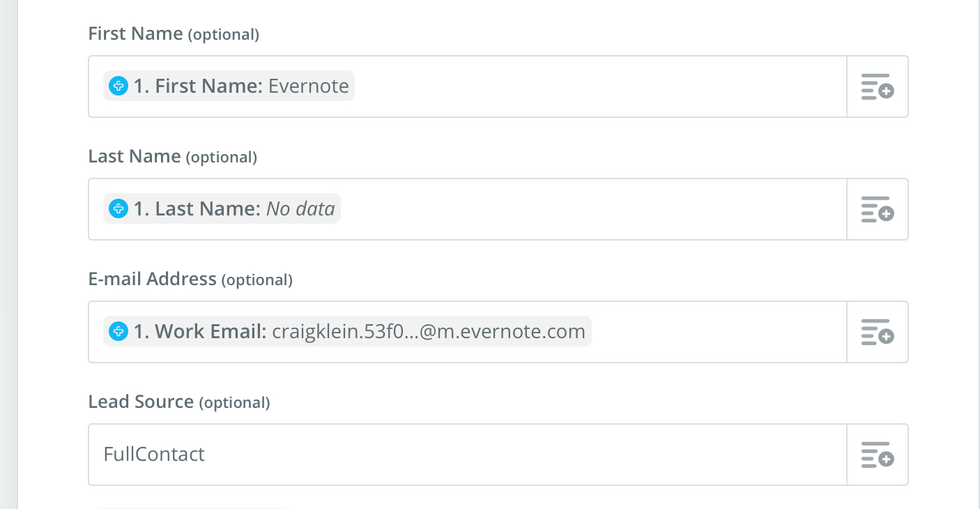The image size is (980, 509).
Task: Open the insert-field picker for First Name
Action: [x=878, y=86]
